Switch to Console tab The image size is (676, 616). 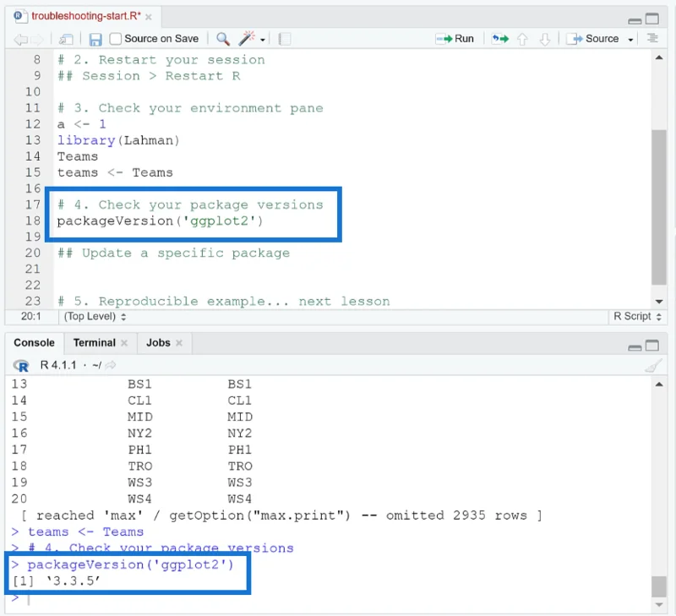(34, 343)
